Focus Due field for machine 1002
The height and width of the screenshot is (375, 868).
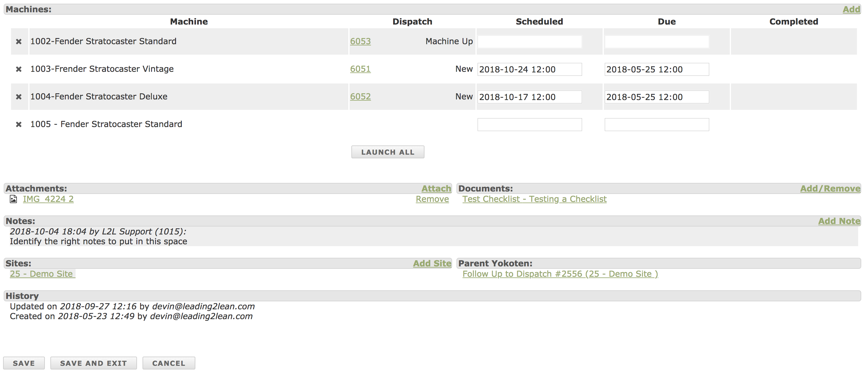pos(657,42)
